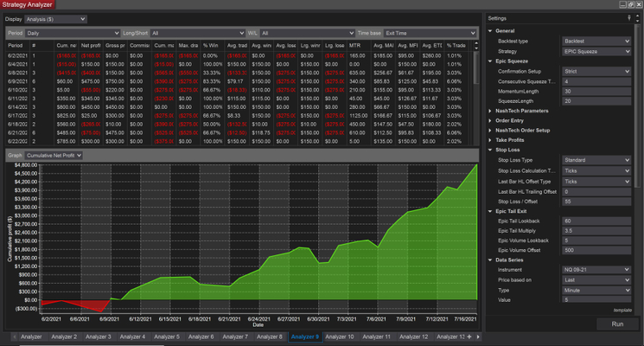Open the Instrument NQ 09-21 dropdown
644x346 pixels.
[596, 270]
